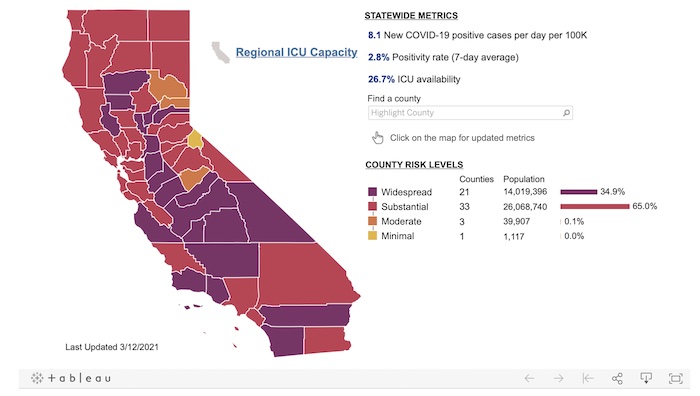
Task: Select the red Substantial legend swatch
Action: [372, 207]
